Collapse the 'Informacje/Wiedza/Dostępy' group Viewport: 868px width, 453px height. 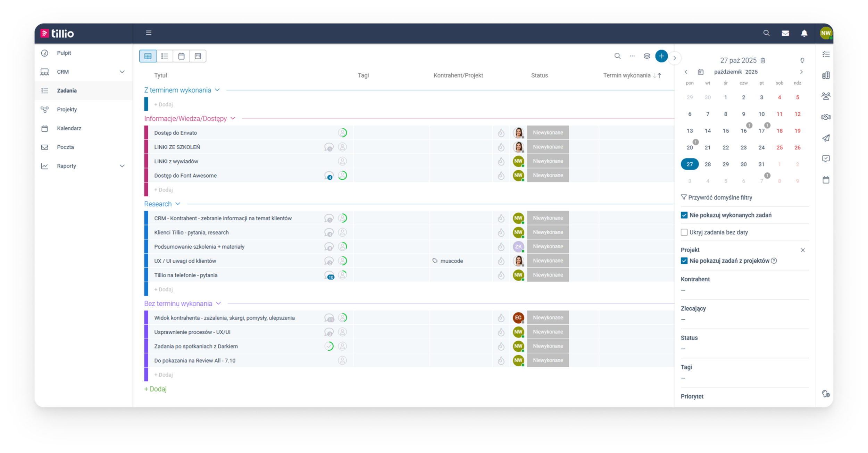pos(233,119)
